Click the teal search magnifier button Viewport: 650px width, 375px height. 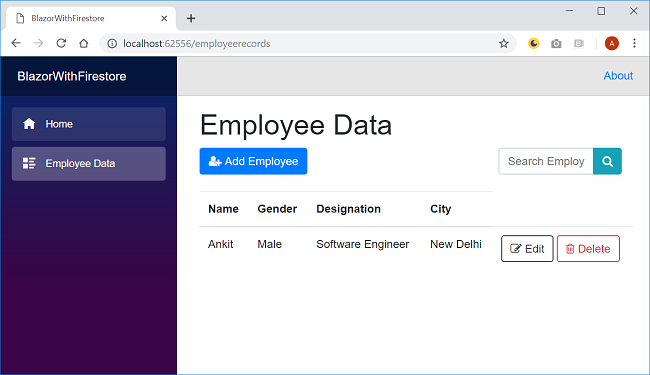[x=607, y=161]
